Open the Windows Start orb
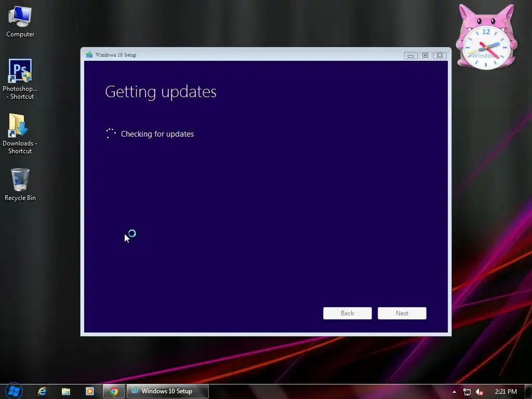The width and height of the screenshot is (532, 399). (14, 391)
